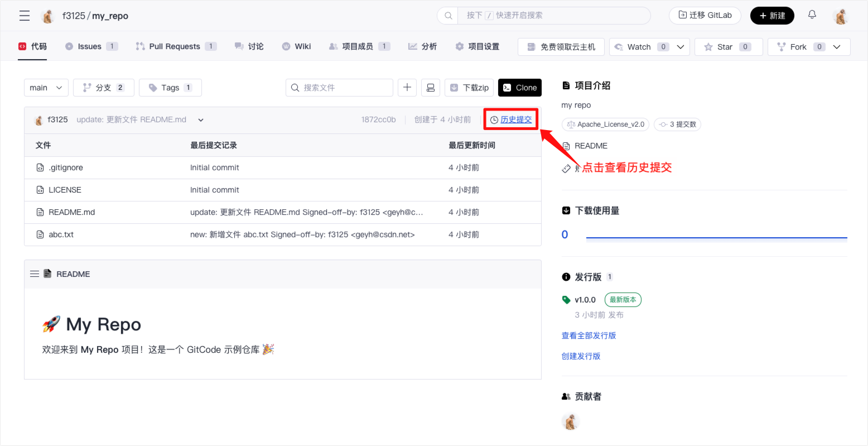
Task: Click the contributor avatar under 贡献者
Action: 570,421
